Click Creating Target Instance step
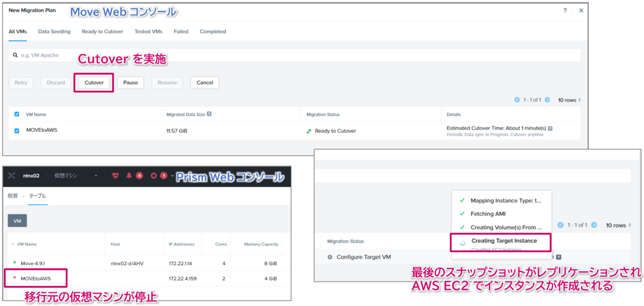644x306 pixels. (503, 241)
